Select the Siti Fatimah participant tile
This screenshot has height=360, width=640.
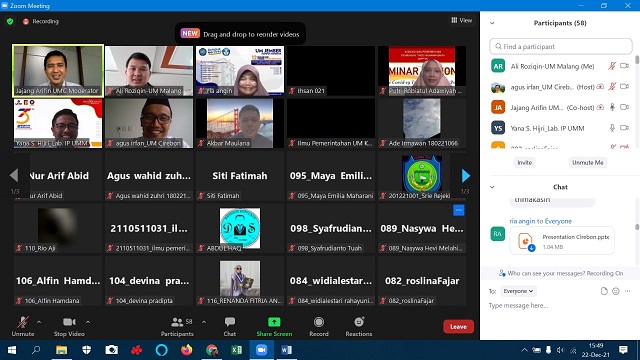click(240, 176)
